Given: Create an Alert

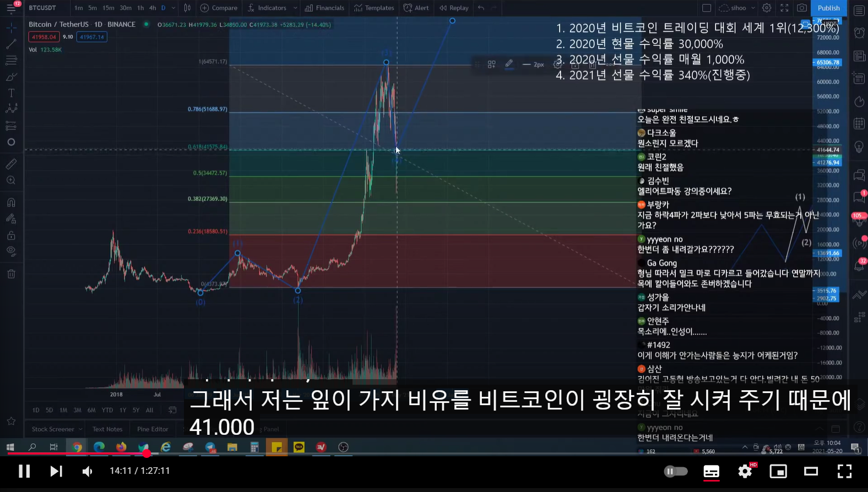Looking at the screenshot, I should click(x=416, y=8).
